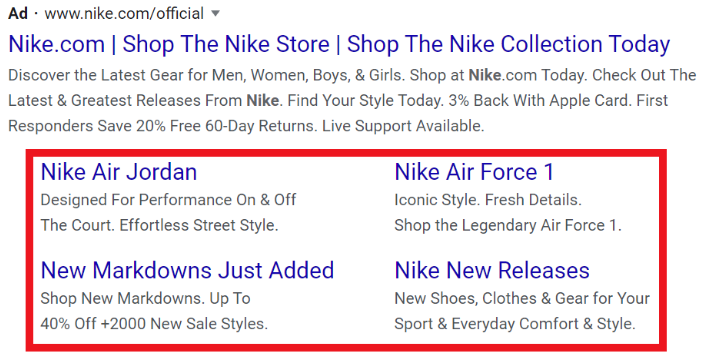Click the Iconic Style. Fresh Details. text
This screenshot has height=362, width=710.
[x=488, y=200]
